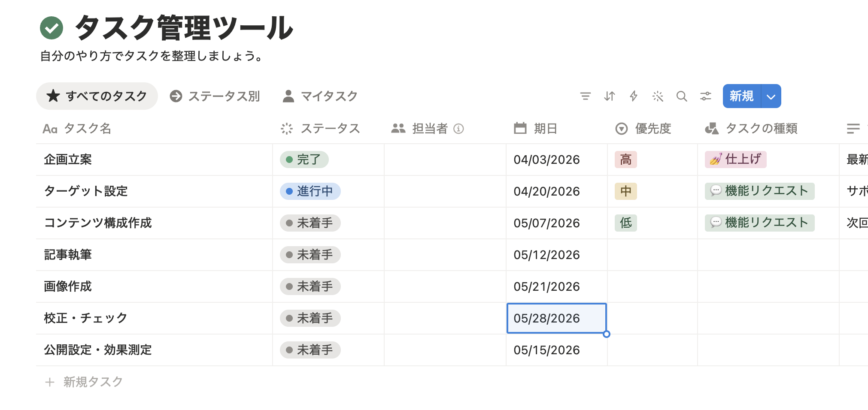Click the circle-arrow icon of 優先度
The image size is (868, 410).
622,129
